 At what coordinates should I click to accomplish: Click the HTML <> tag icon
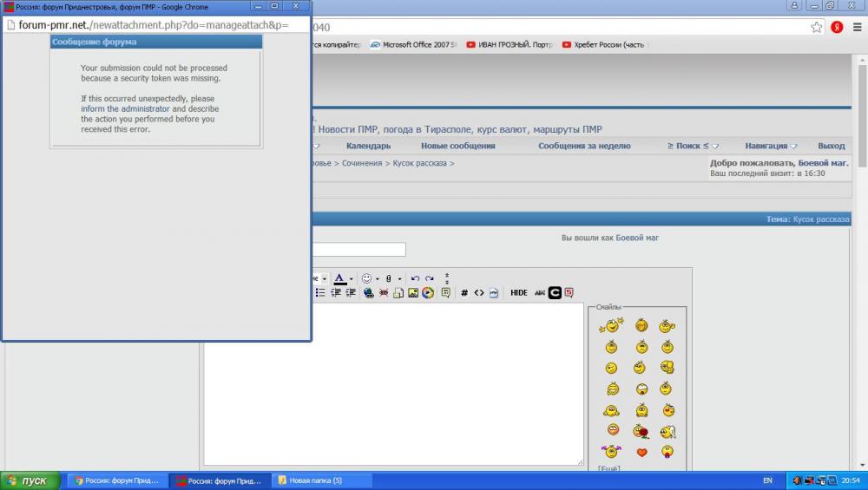point(479,293)
